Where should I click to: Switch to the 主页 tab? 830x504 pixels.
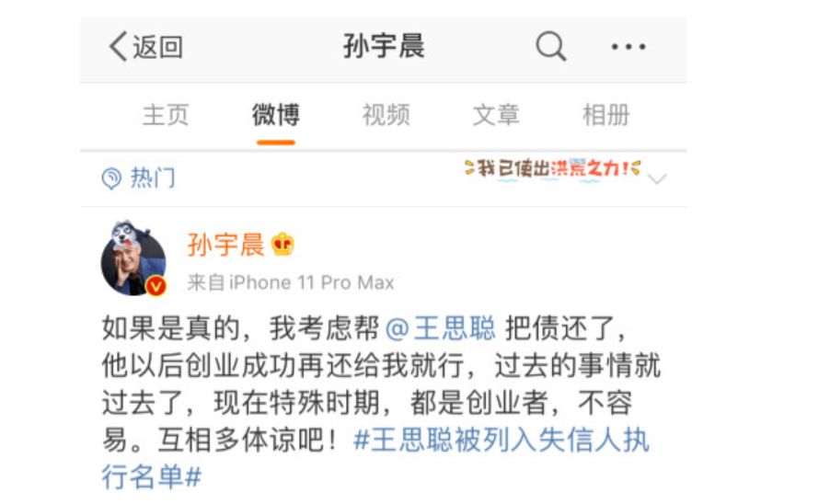[165, 115]
